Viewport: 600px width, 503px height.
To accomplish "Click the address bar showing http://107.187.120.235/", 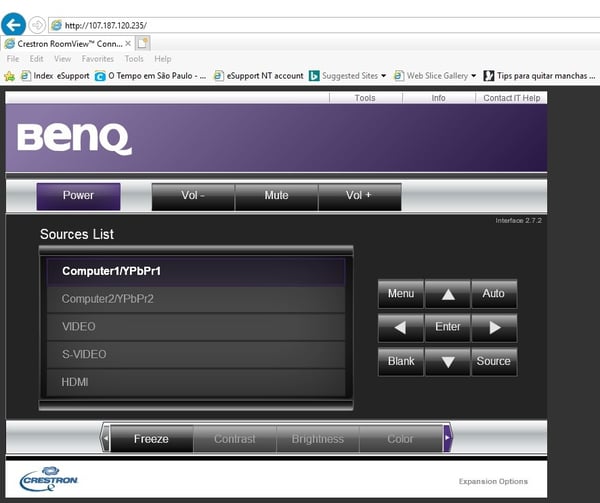I will tap(323, 25).
